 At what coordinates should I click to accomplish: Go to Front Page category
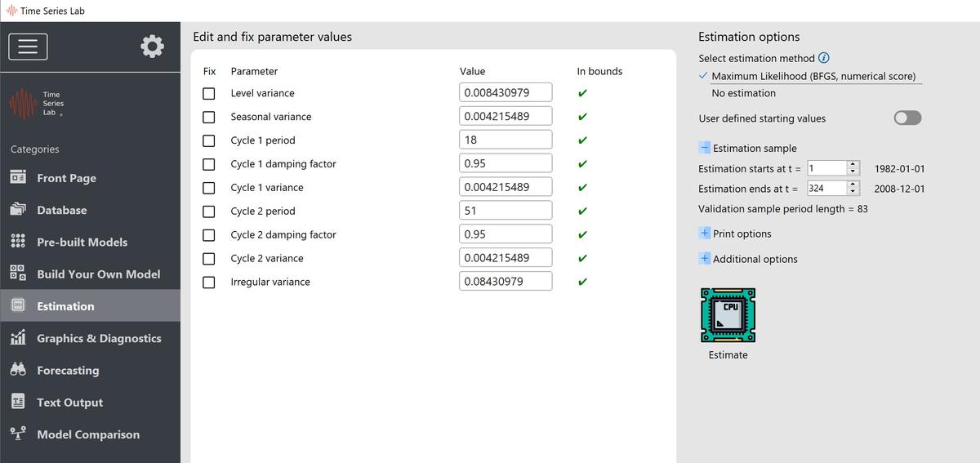[x=66, y=178]
